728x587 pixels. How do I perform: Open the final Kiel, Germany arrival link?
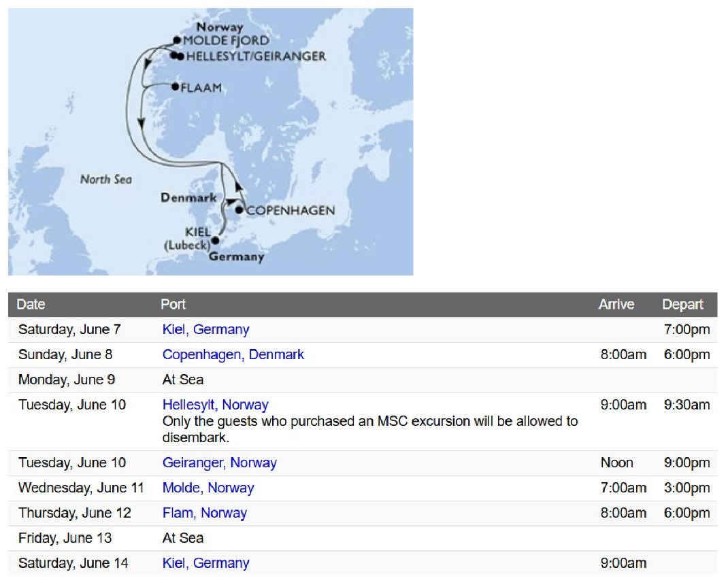(x=205, y=563)
